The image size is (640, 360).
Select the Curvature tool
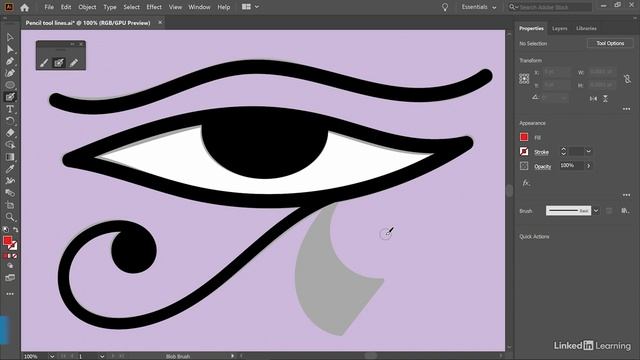point(10,73)
